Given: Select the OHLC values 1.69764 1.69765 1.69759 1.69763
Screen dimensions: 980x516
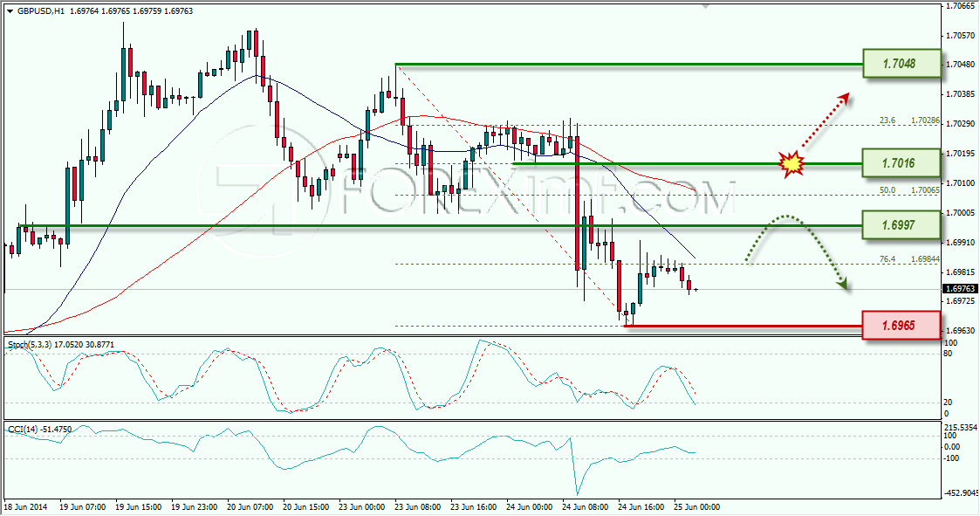Looking at the screenshot, I should [x=129, y=10].
